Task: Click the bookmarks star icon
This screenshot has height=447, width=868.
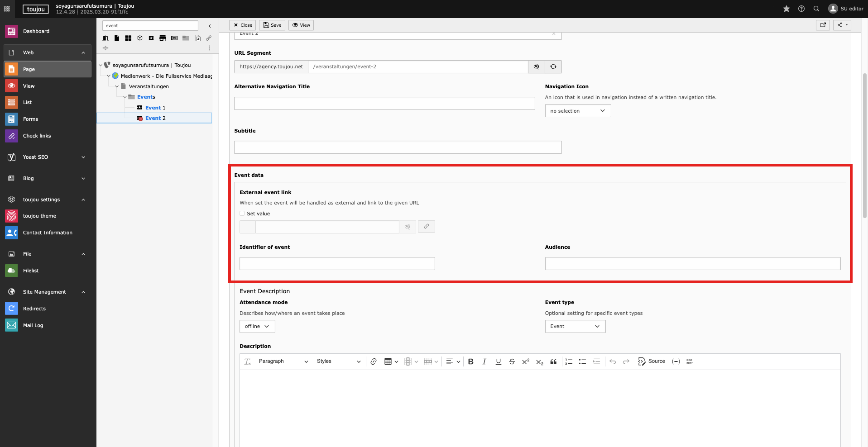Action: 786,9
